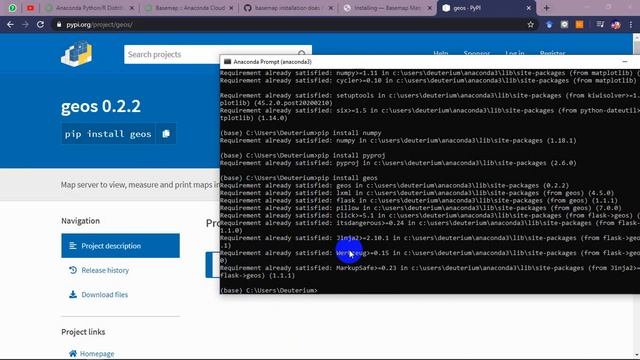Click the orange extension icon in toolbar
The image size is (640, 360).
tap(579, 24)
